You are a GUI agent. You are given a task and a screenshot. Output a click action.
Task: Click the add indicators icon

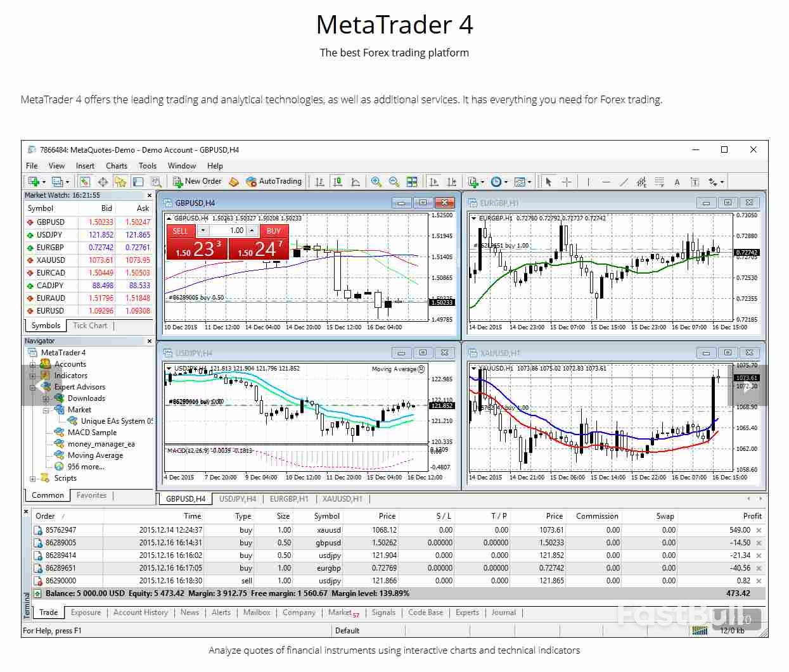pos(473,182)
